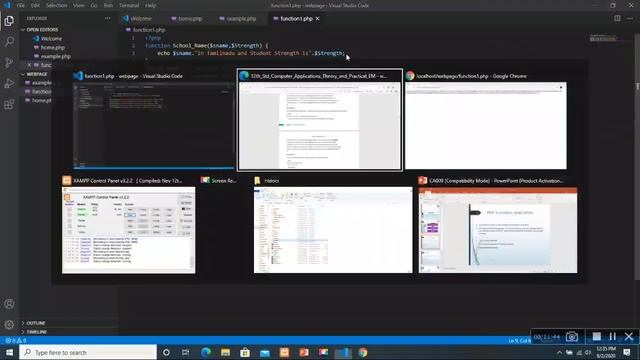640x360 pixels.
Task: Open Run and Debug view
Action: click(9, 84)
